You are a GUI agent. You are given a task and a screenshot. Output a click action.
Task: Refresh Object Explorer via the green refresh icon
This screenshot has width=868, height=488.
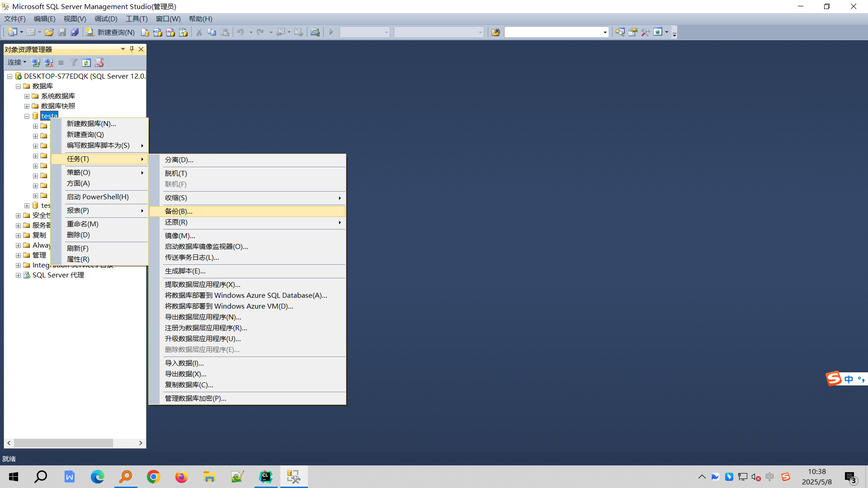tap(86, 62)
